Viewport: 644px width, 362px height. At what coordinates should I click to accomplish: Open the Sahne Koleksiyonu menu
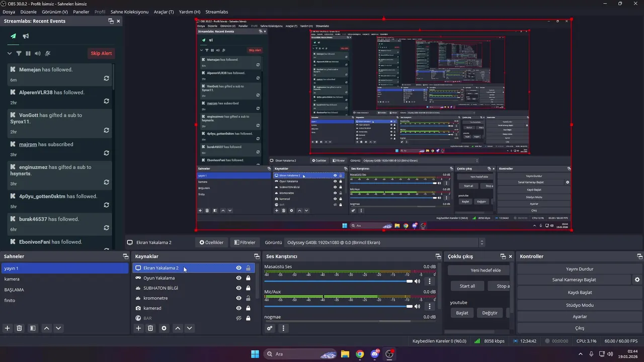[129, 12]
